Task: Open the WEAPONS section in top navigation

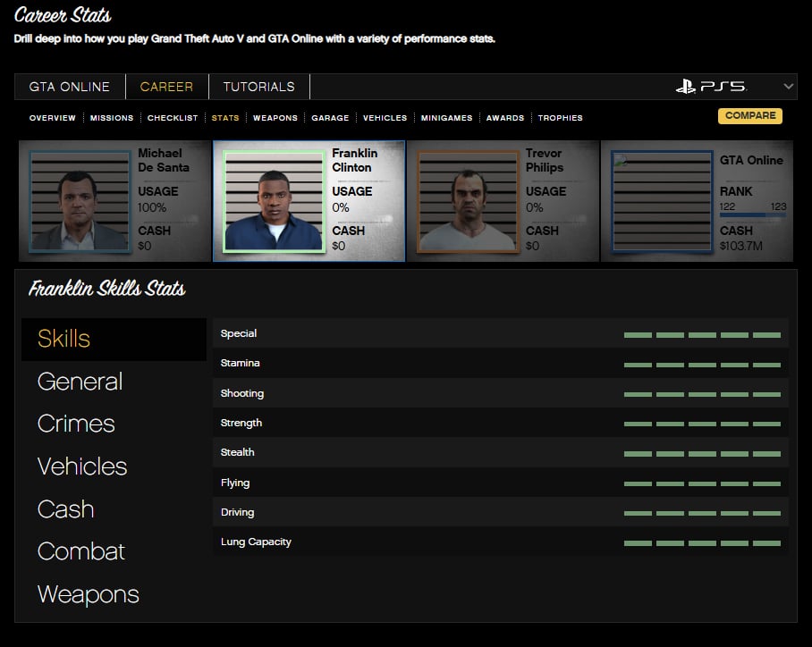Action: (x=275, y=118)
